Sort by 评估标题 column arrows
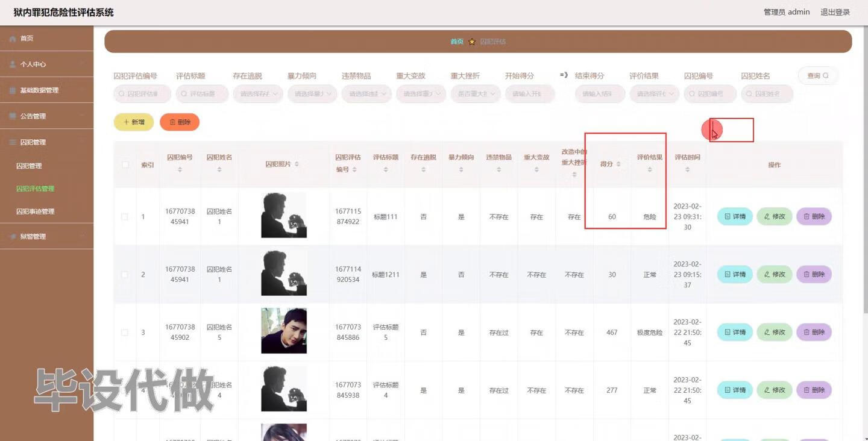Screen dimensions: 868x441 (386, 170)
